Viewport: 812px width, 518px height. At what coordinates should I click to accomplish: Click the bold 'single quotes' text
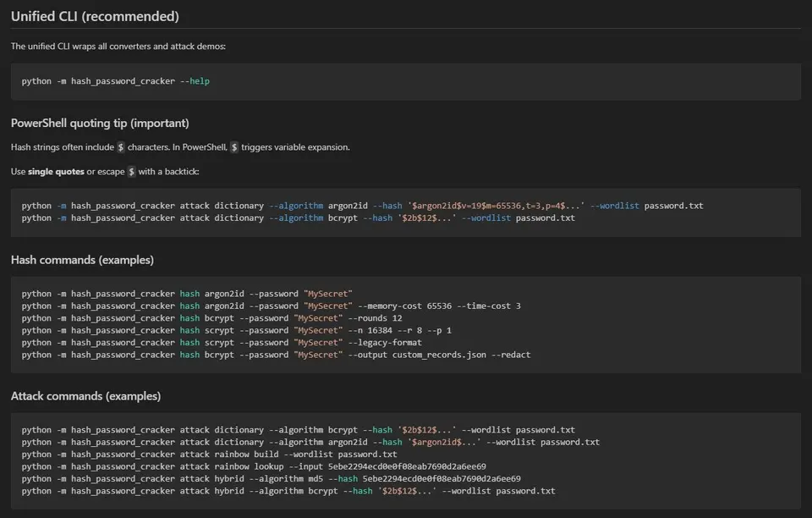click(x=56, y=172)
